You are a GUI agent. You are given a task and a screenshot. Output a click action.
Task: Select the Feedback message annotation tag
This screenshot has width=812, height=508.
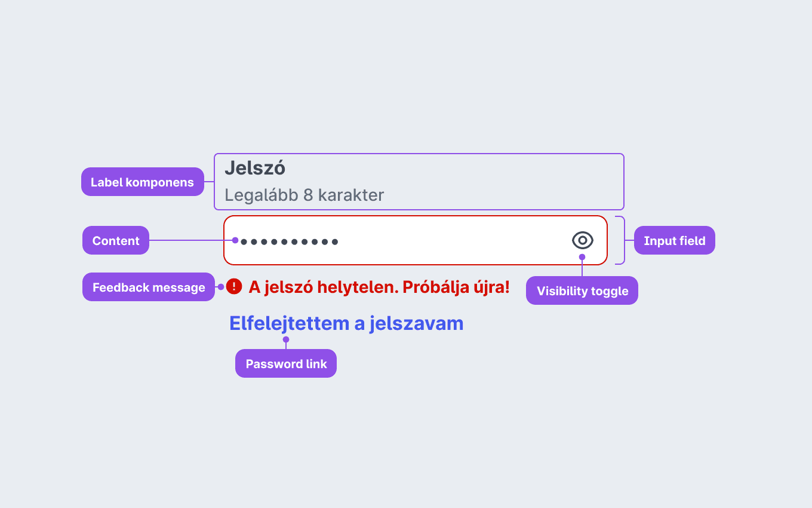click(149, 287)
